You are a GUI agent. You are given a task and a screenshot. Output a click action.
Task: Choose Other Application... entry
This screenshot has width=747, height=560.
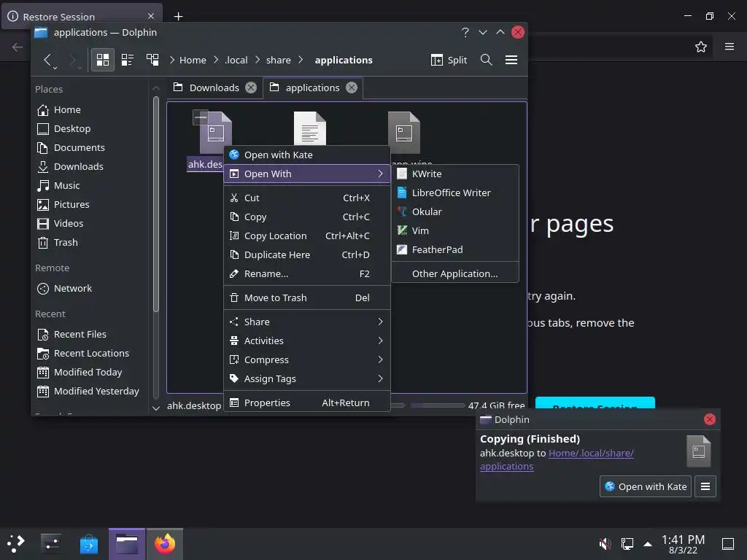[455, 274]
